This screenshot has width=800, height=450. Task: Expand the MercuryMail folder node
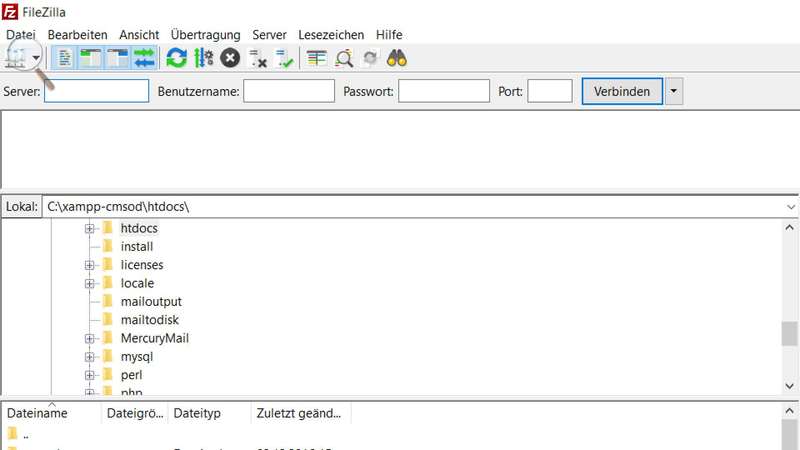pos(89,339)
